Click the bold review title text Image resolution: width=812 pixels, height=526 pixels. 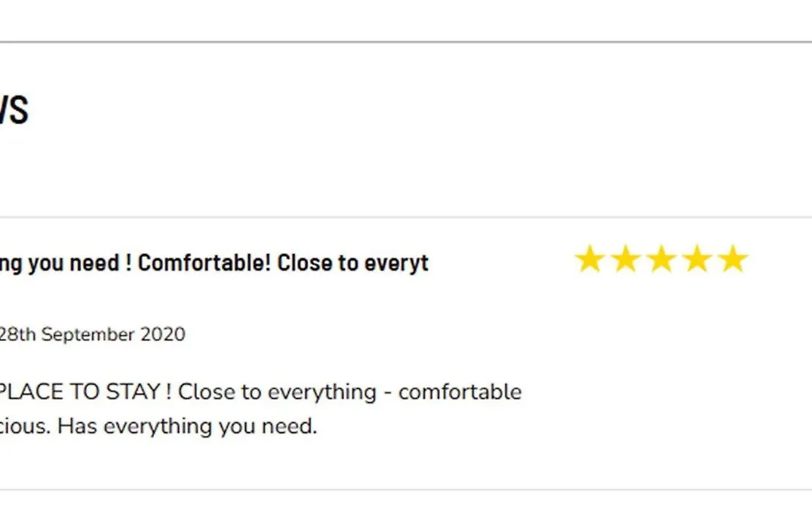point(214,263)
